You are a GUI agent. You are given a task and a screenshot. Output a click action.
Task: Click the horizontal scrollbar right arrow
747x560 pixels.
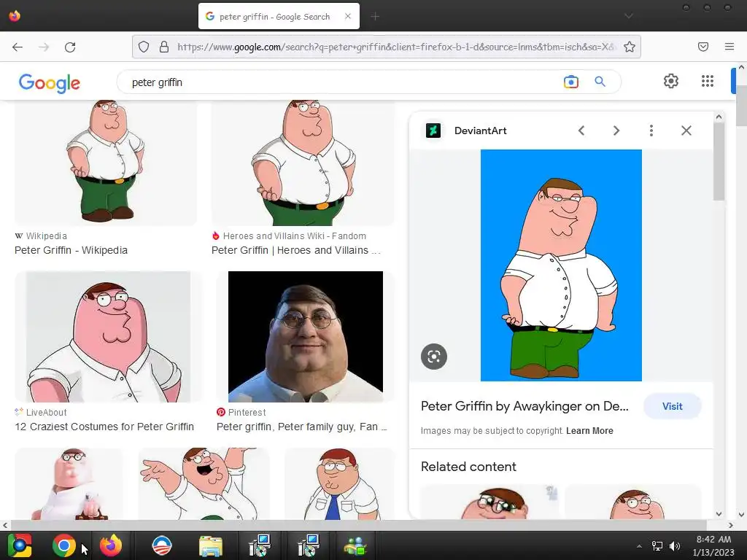[x=731, y=525]
